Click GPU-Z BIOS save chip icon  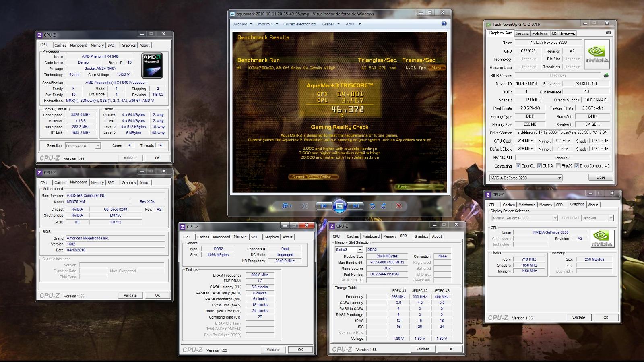pos(606,75)
